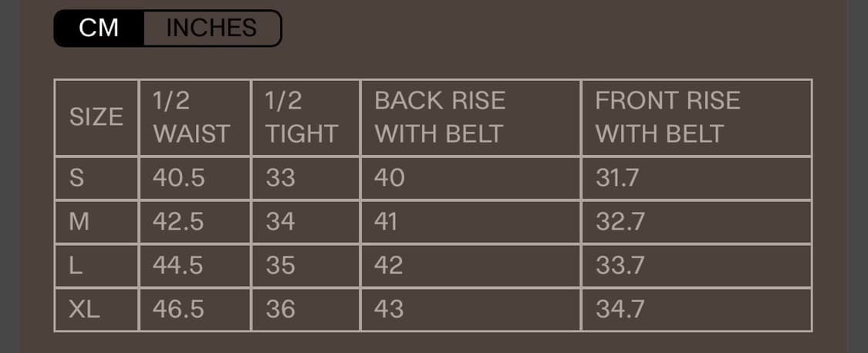Select the size M row label

point(79,222)
